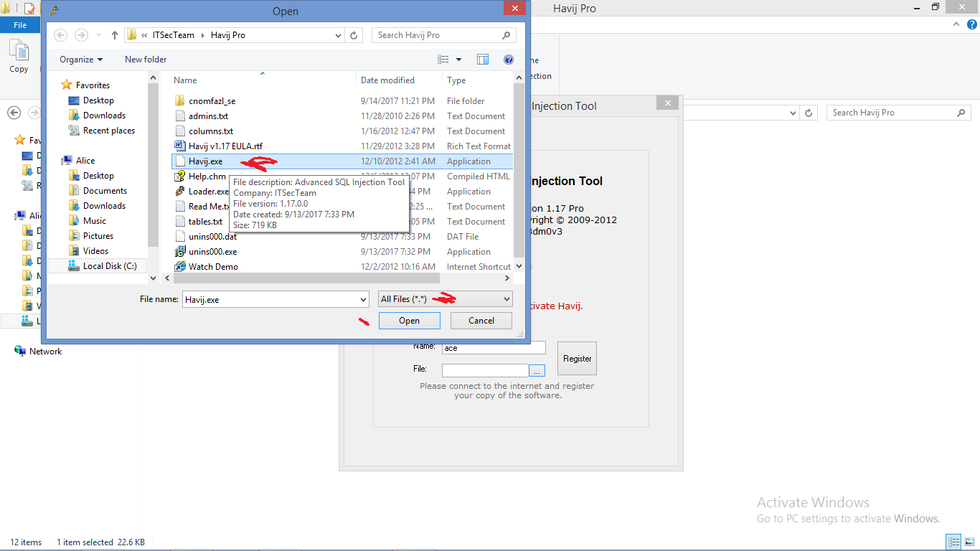The height and width of the screenshot is (551, 980).
Task: Toggle the preview pane button
Action: (483, 60)
